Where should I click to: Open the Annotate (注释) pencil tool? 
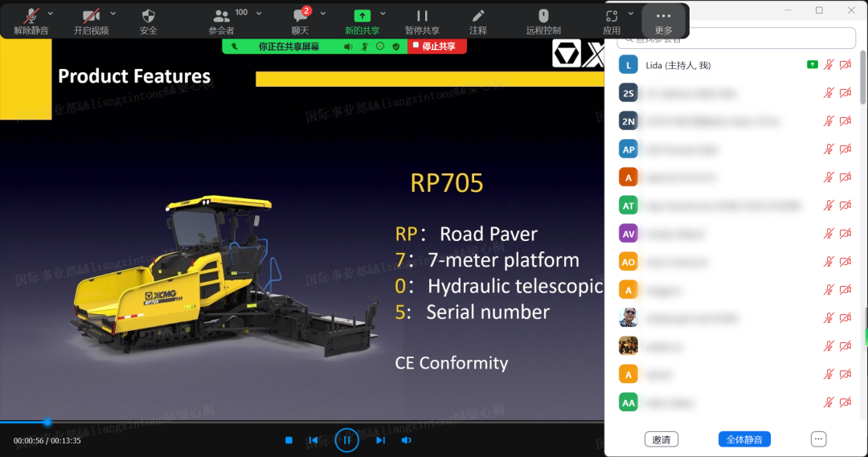click(x=478, y=16)
